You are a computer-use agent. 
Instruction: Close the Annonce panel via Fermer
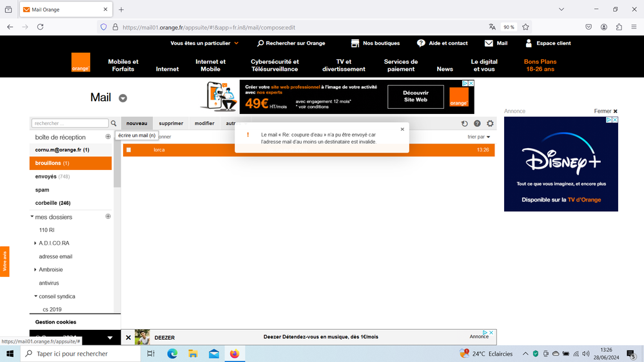tap(605, 111)
